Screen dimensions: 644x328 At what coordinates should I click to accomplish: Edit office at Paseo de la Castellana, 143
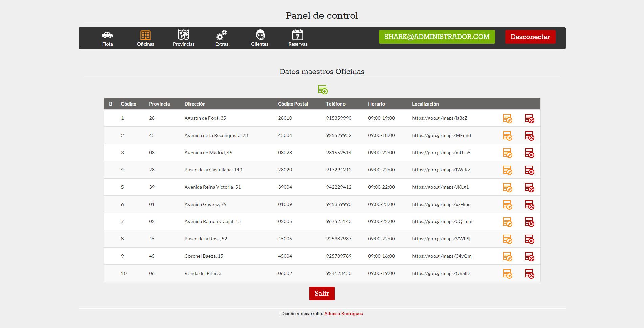click(507, 170)
